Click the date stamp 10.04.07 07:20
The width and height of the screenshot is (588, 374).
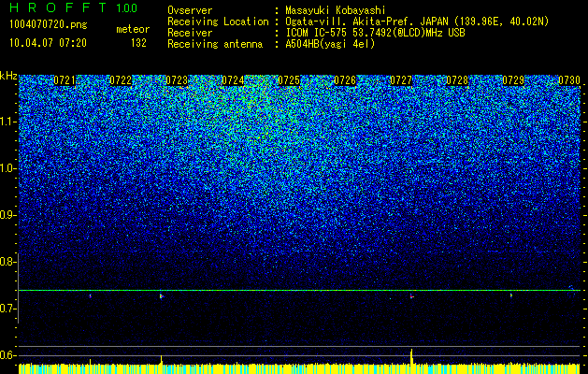pyautogui.click(x=48, y=43)
